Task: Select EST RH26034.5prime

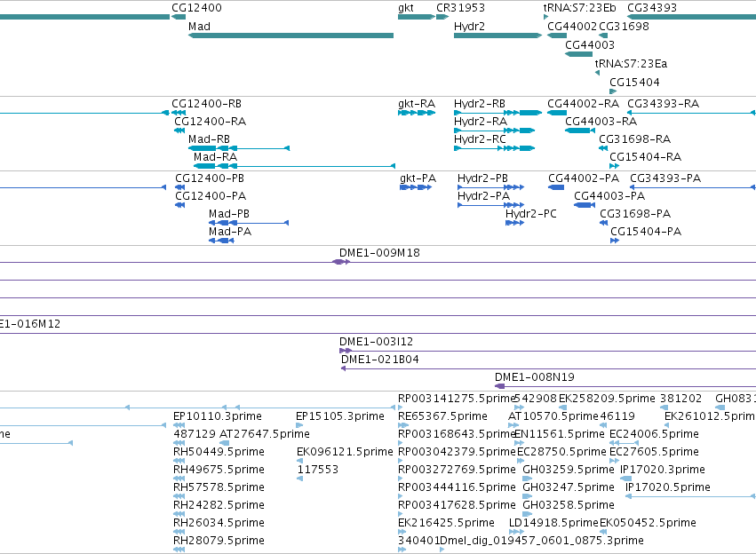Action: [219, 523]
